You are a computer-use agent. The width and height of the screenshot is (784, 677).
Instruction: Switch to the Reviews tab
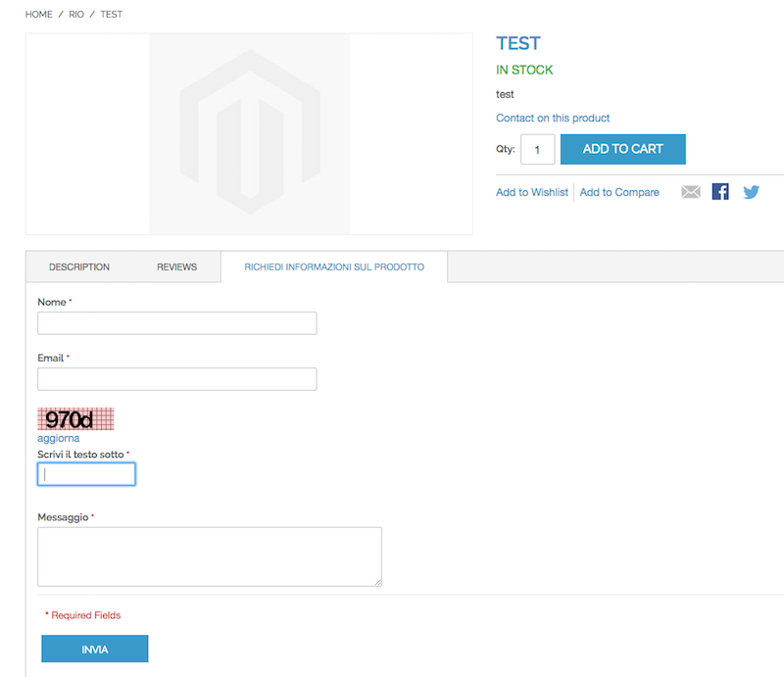point(177,267)
